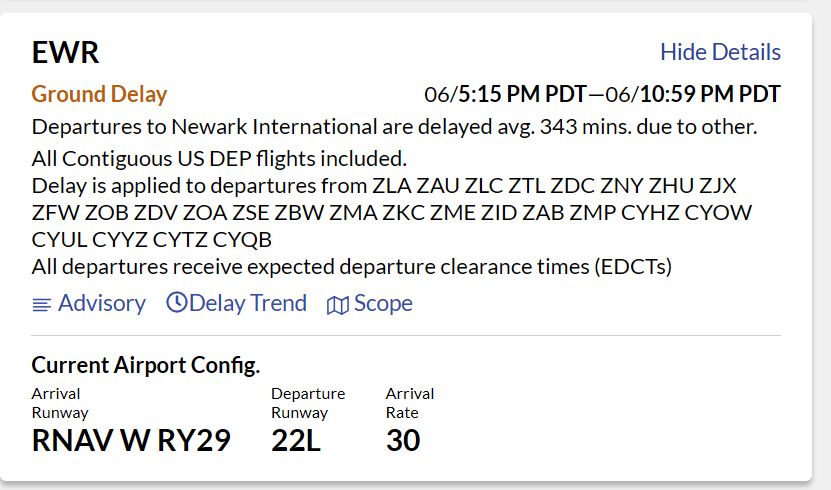
Task: Click the Departure Runway label
Action: click(308, 402)
